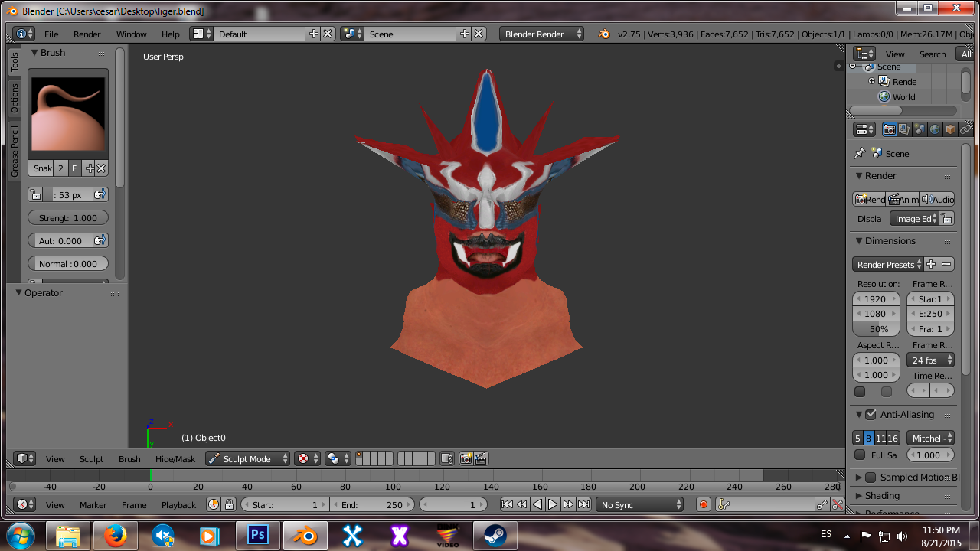
Task: Open the Render Layers properties tab
Action: tap(904, 129)
